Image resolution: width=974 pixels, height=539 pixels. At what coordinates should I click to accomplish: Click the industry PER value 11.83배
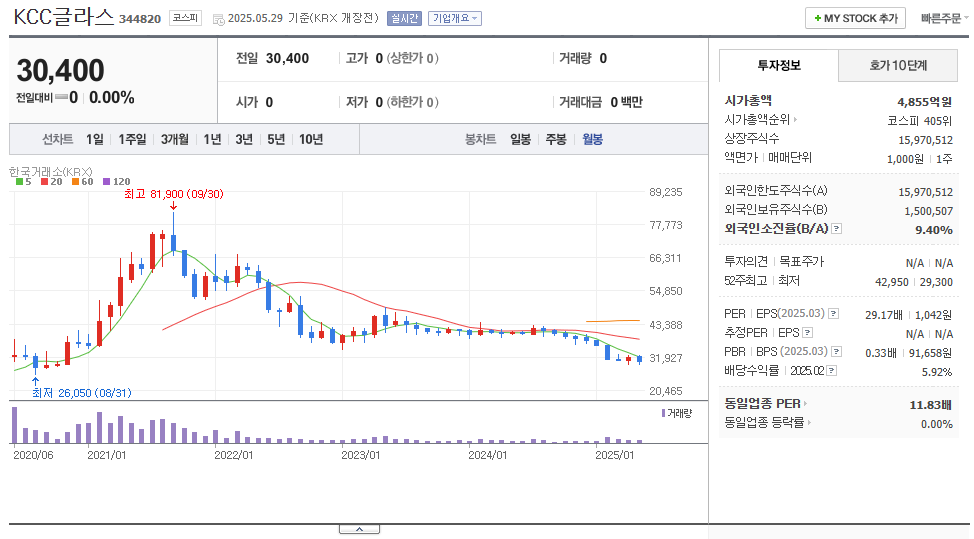pyautogui.click(x=931, y=405)
